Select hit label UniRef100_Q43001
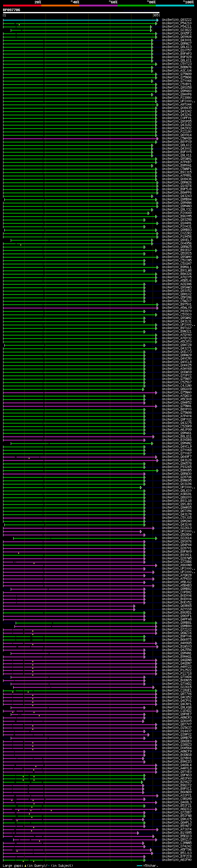Viewport: 197px width, 868px height. [x=177, y=40]
